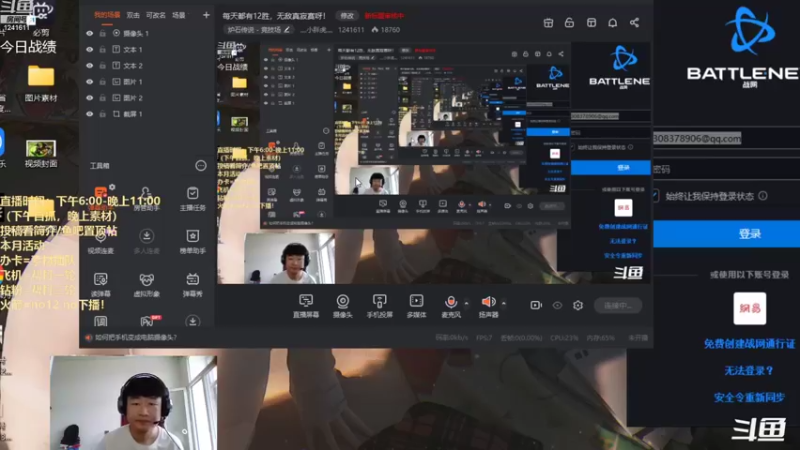800x450 pixels.
Task: Switch to the 我的场景 tab
Action: pyautogui.click(x=107, y=15)
